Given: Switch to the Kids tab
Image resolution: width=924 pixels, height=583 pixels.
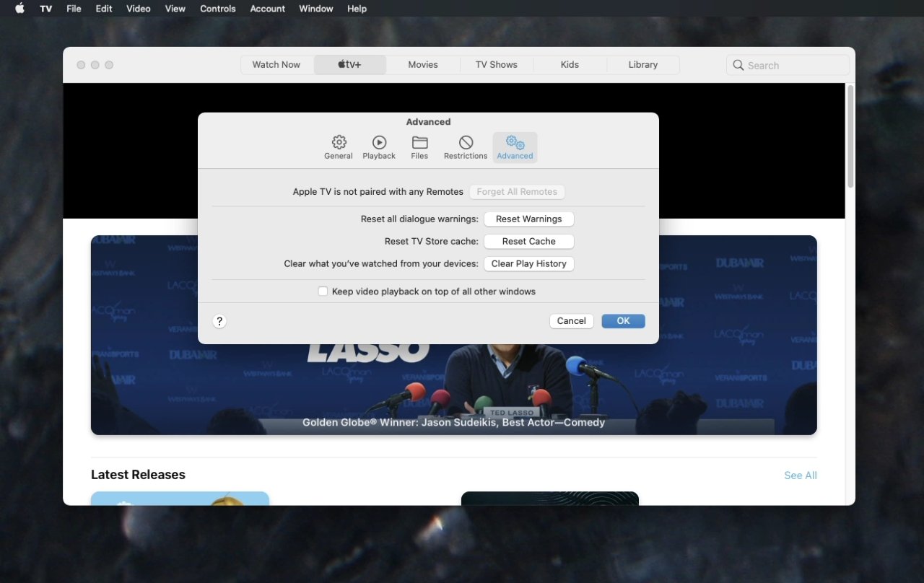Looking at the screenshot, I should coord(570,65).
